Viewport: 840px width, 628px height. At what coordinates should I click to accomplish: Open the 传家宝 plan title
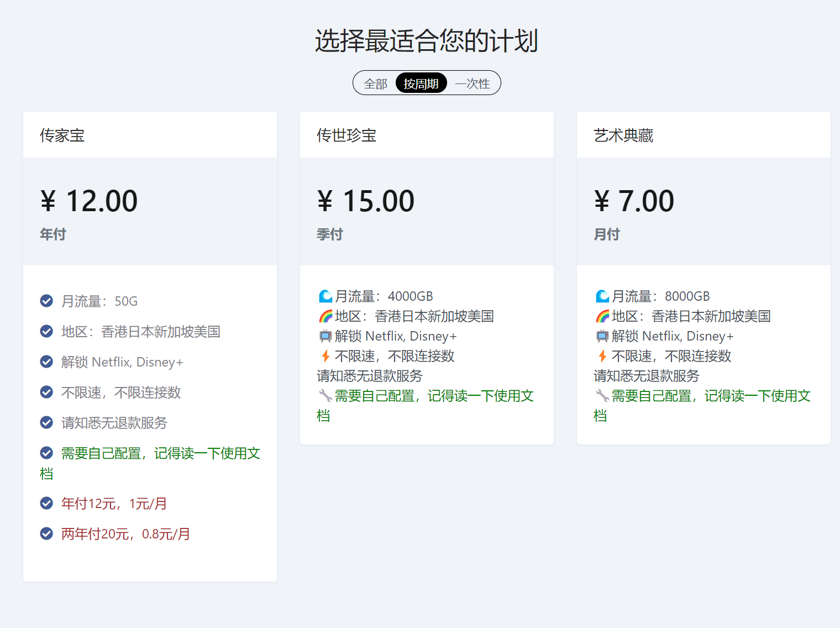pos(62,135)
